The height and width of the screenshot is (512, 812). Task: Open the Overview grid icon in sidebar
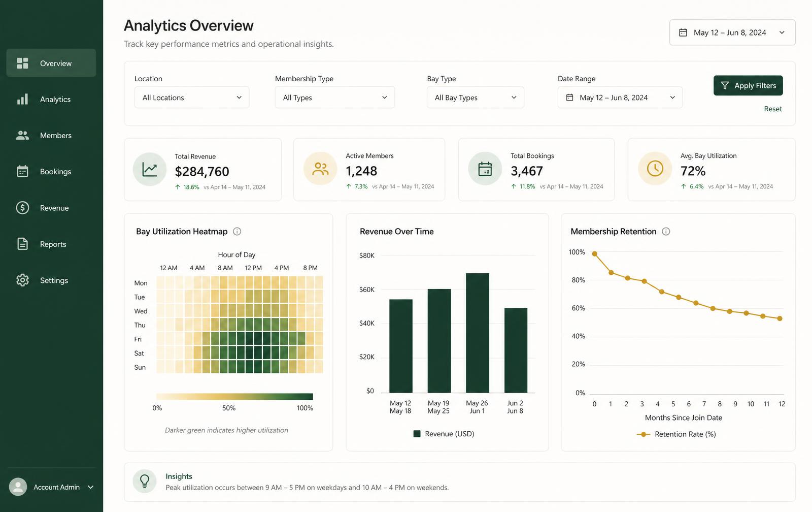[x=22, y=63]
